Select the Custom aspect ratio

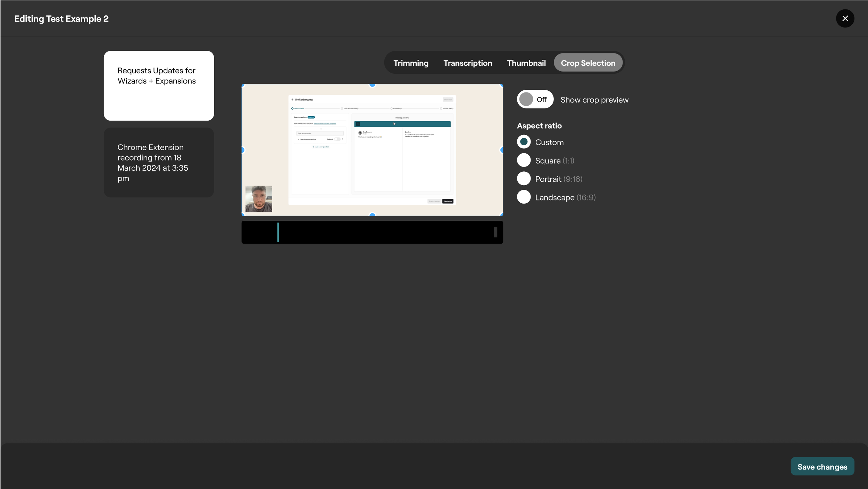[524, 142]
